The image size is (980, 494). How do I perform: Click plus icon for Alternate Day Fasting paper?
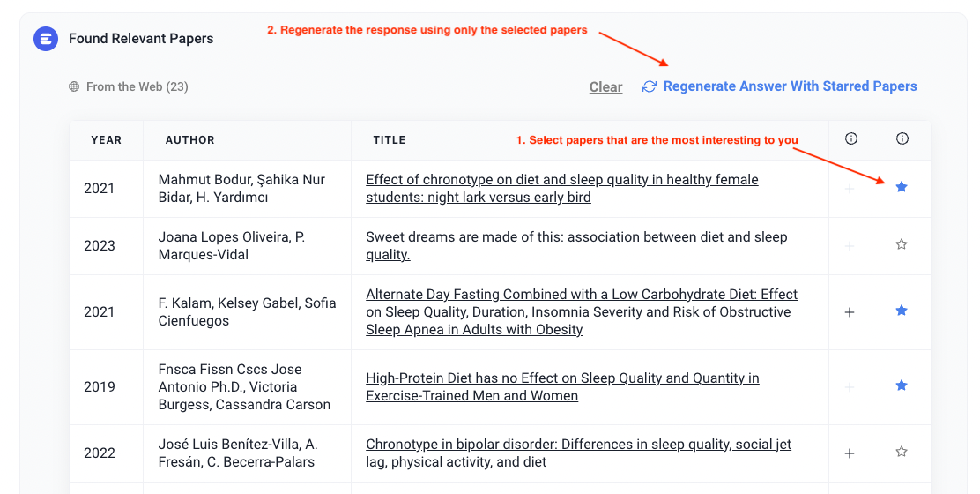click(x=850, y=311)
